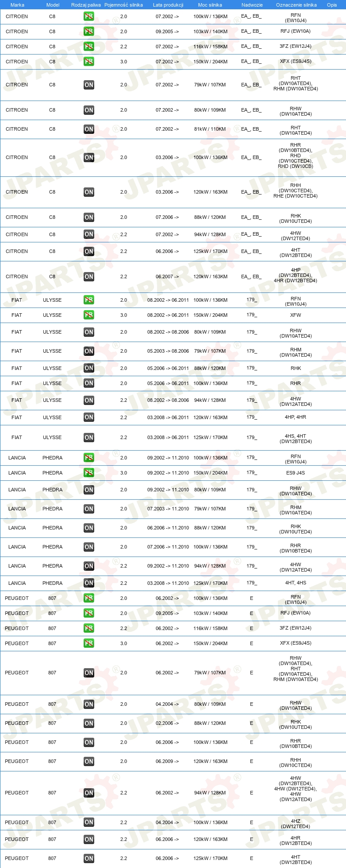Screen dimensions: 346x868
Task: Click ON diesel icon in Fiat Ulysse 125kW / 170KM row
Action: click(89, 437)
